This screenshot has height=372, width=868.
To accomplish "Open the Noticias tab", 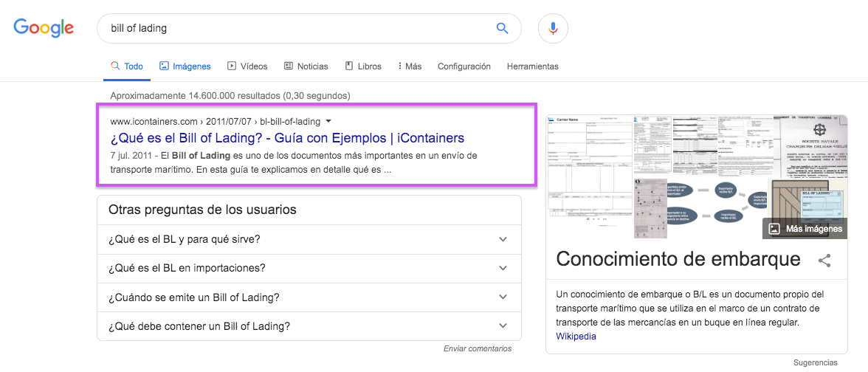I will (x=306, y=66).
